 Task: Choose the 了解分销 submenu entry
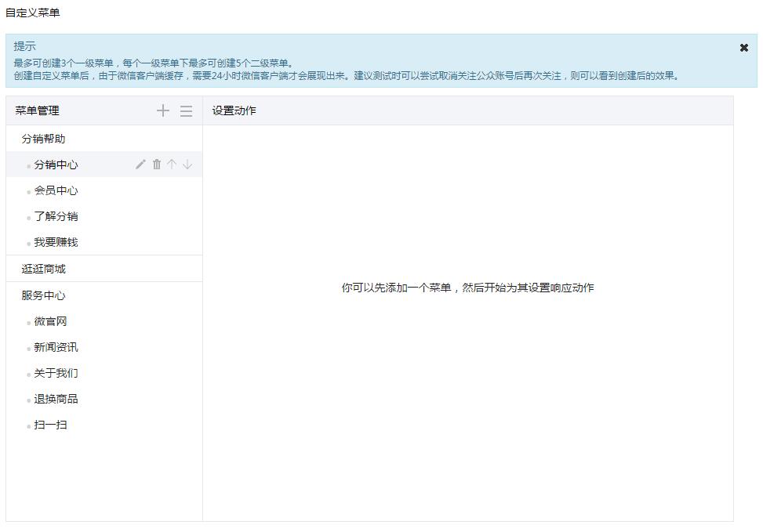[x=56, y=216]
